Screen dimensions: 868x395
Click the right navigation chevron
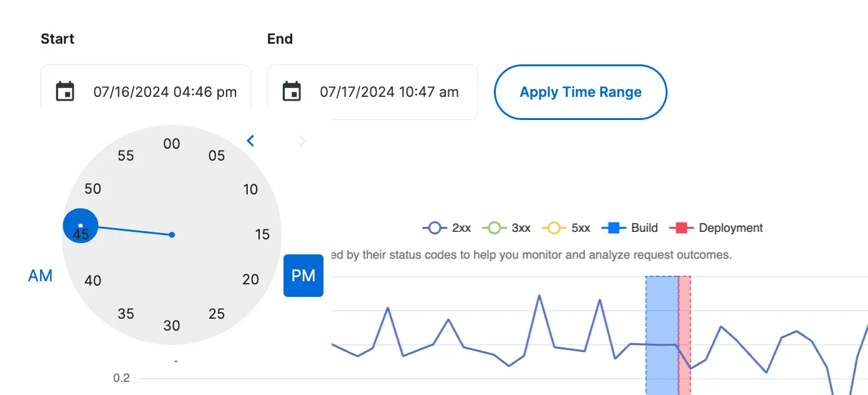tap(302, 140)
